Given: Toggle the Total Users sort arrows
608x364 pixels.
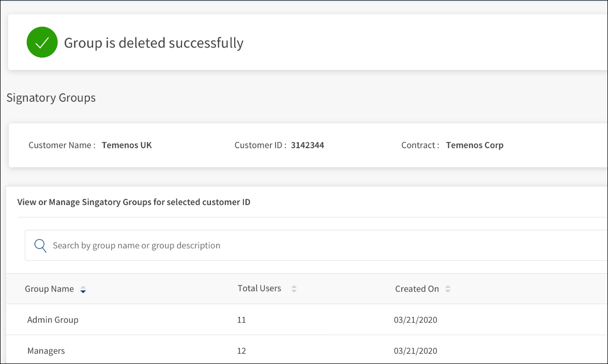Looking at the screenshot, I should [x=294, y=289].
